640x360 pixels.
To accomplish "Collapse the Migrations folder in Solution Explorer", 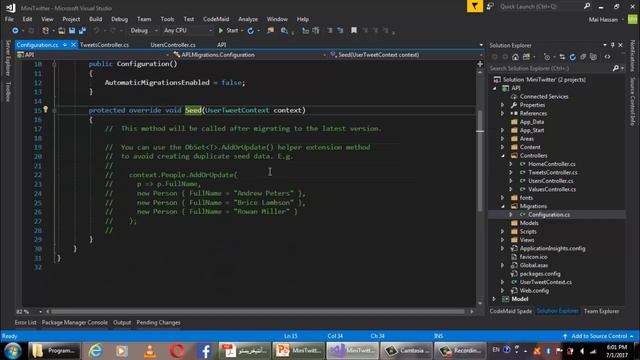I will click(503, 207).
